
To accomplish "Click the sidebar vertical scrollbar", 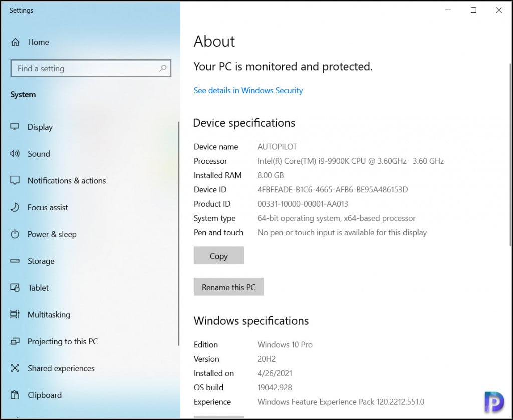I will (x=179, y=233).
